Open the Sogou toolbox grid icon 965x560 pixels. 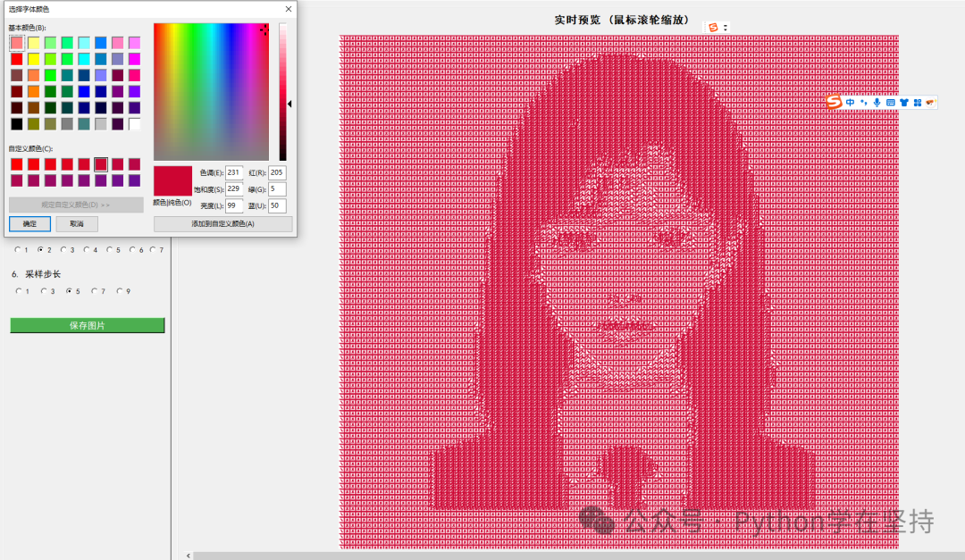918,102
